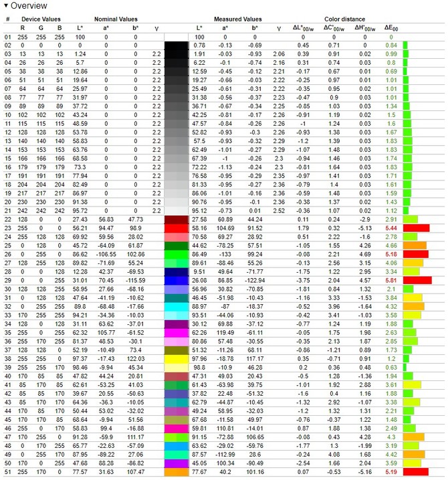This screenshot has width=448, height=480.
Task: Click the red ΔE bar for row 23
Action: [416, 229]
